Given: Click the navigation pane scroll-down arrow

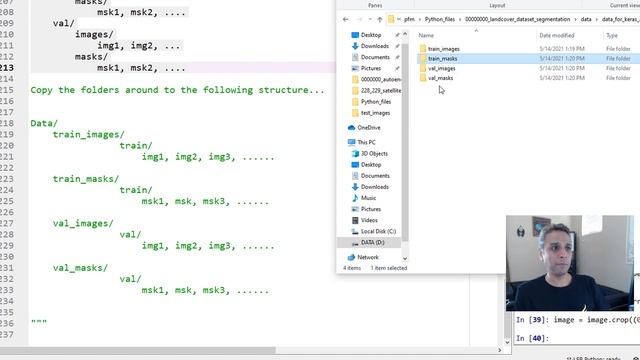Looking at the screenshot, I should click(x=405, y=258).
